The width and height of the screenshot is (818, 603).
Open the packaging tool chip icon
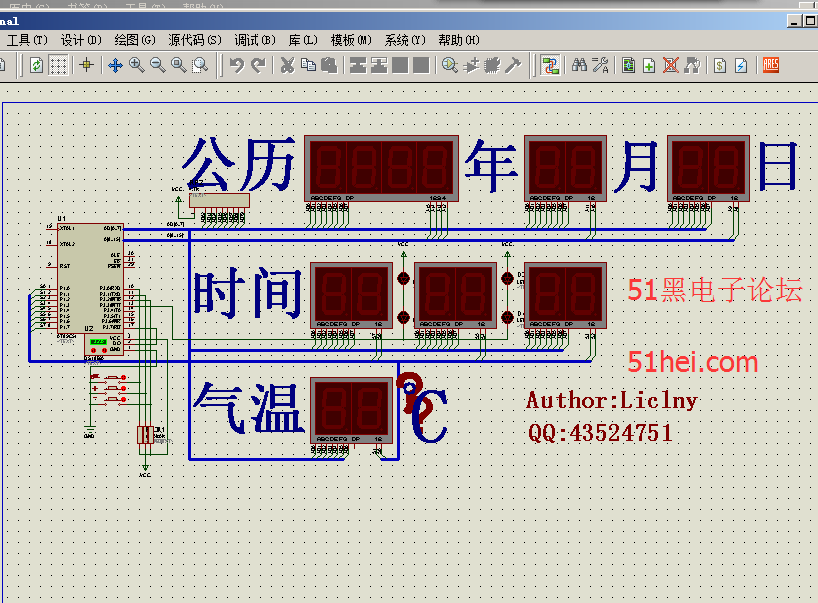click(x=492, y=66)
